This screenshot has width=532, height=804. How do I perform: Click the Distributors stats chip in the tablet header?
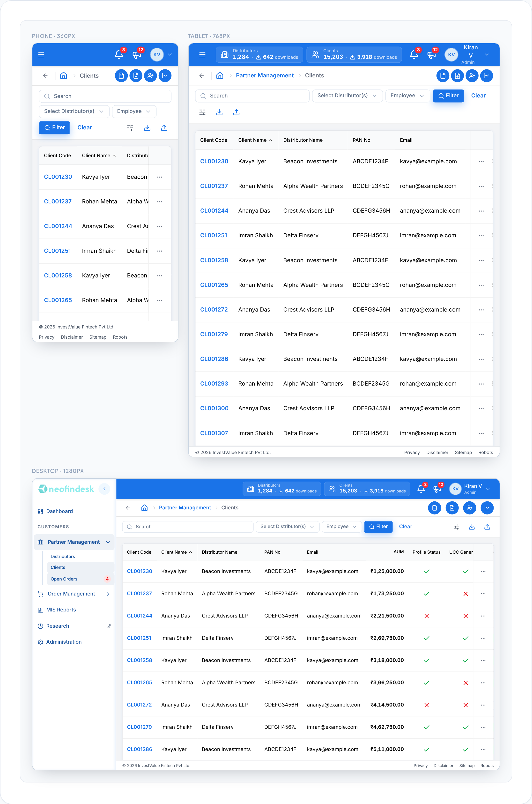tap(259, 55)
